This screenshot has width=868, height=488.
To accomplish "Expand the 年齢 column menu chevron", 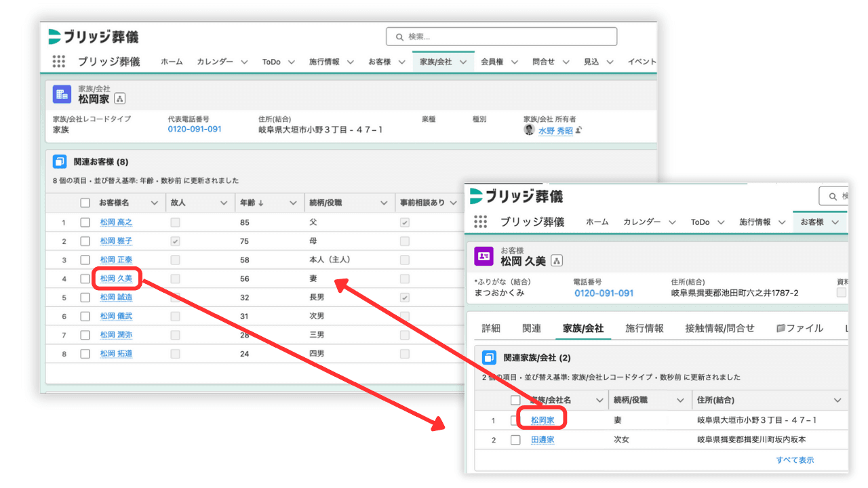I will (x=294, y=203).
